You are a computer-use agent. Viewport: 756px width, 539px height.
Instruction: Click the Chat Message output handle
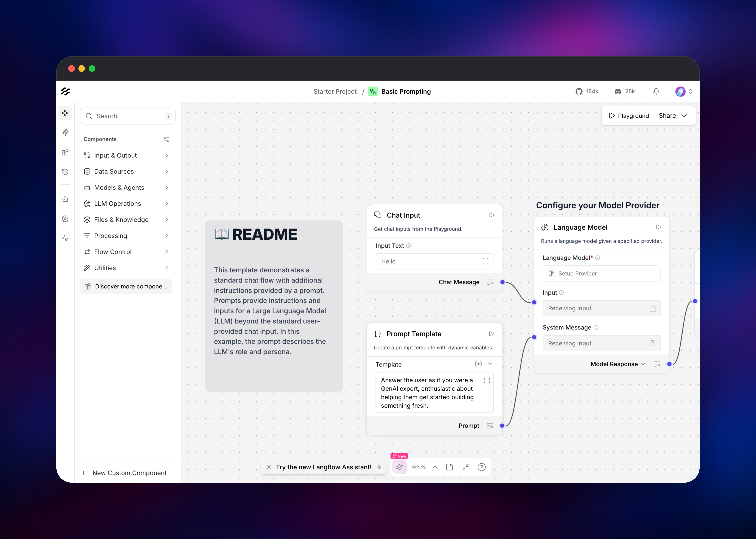tap(502, 282)
